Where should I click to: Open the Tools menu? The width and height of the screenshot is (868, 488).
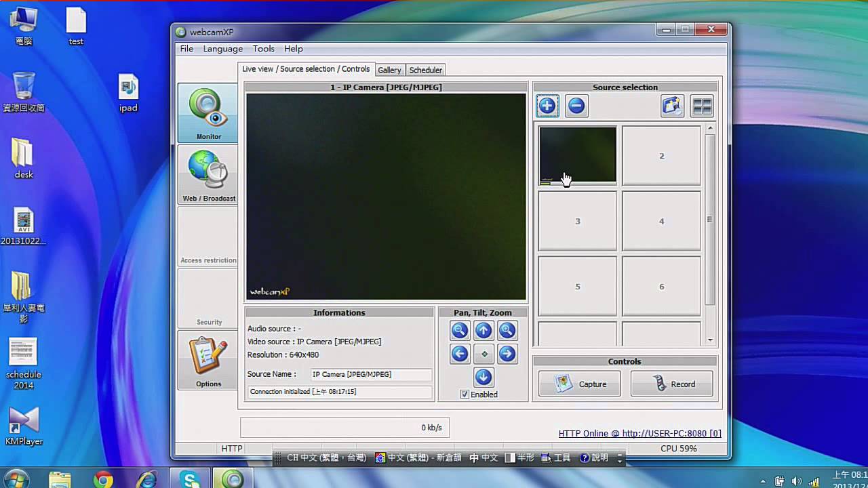pos(263,49)
